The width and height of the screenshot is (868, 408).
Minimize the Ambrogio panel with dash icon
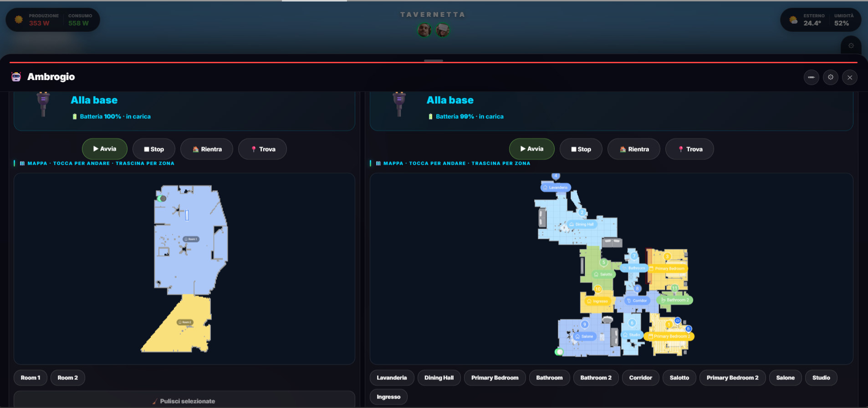pos(811,77)
